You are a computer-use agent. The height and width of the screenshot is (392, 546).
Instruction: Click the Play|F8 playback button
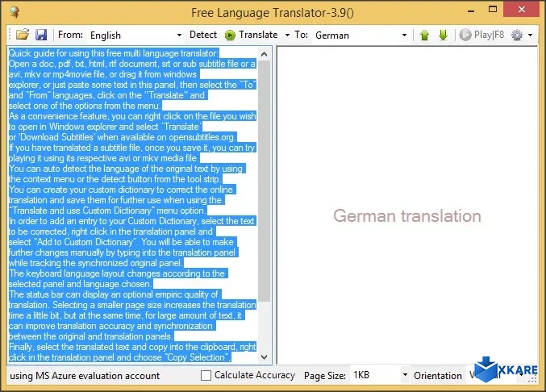(482, 35)
